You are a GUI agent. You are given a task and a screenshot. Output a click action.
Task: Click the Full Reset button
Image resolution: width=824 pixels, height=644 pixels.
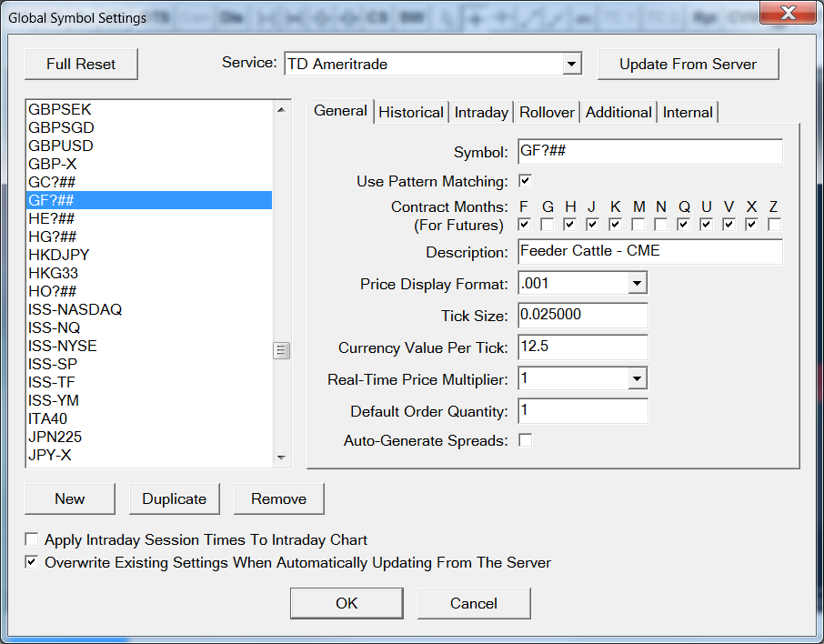point(81,65)
